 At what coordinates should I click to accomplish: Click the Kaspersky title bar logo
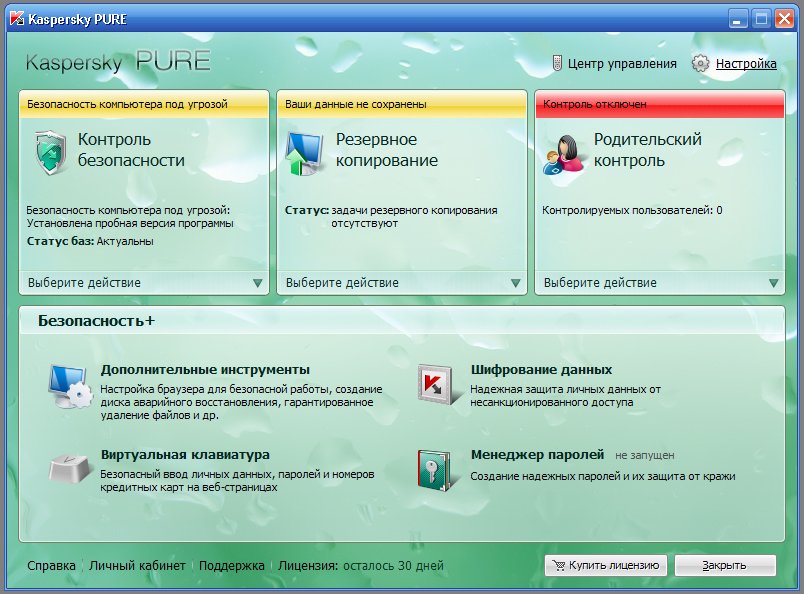pos(17,19)
